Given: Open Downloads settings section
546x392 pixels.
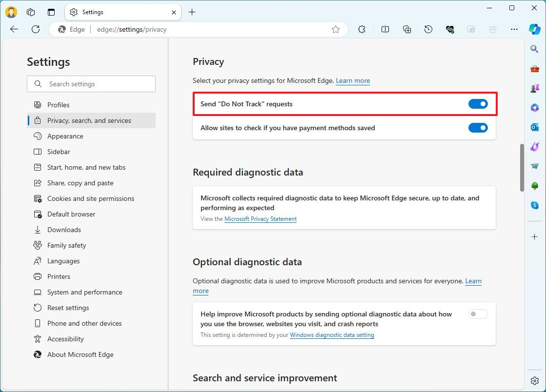Looking at the screenshot, I should coord(63,230).
